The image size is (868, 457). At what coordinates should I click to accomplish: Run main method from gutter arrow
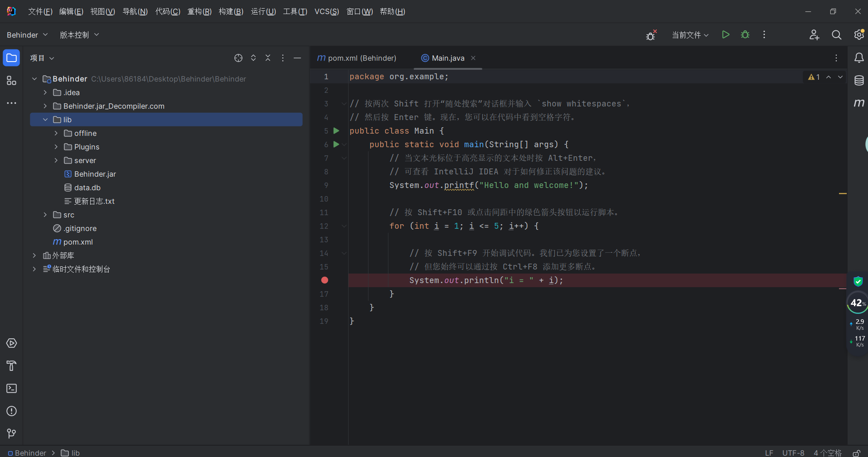coord(336,144)
